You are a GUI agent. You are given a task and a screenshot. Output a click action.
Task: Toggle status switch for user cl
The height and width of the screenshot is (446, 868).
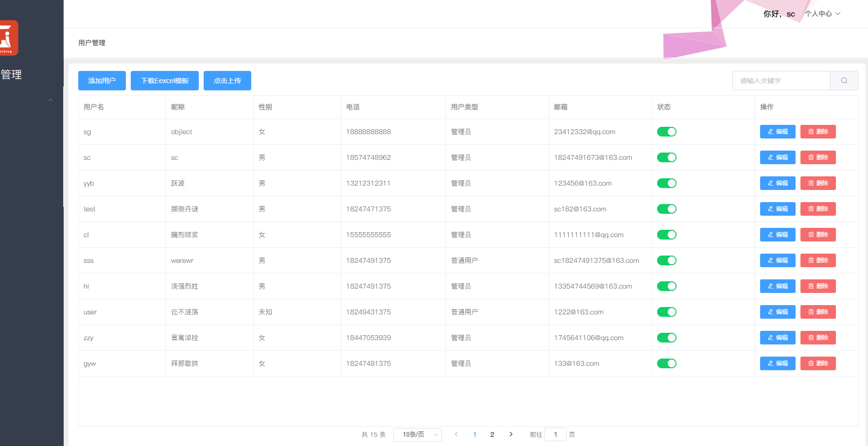click(x=667, y=235)
